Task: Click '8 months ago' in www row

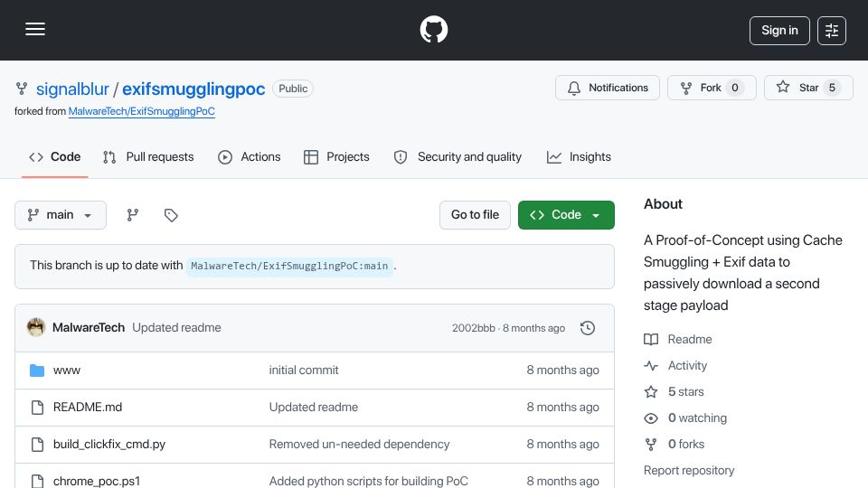Action: (562, 371)
